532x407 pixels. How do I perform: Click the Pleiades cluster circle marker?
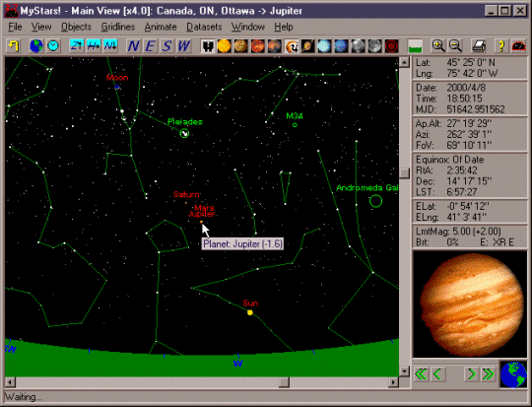184,134
